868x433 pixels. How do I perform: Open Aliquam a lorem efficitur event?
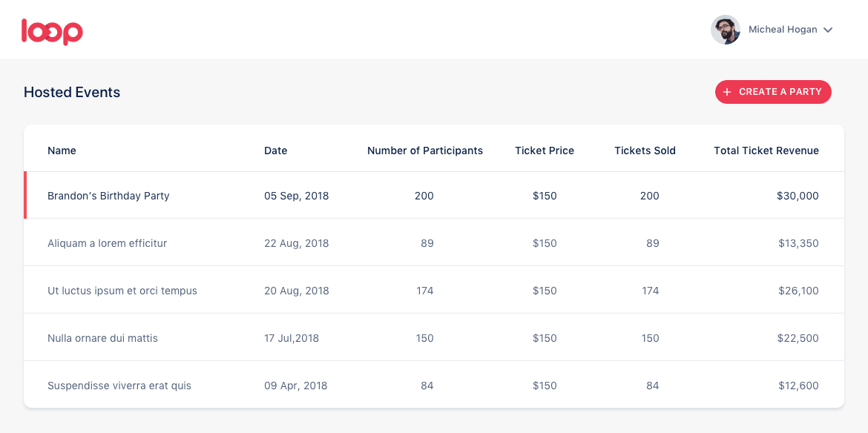(108, 243)
